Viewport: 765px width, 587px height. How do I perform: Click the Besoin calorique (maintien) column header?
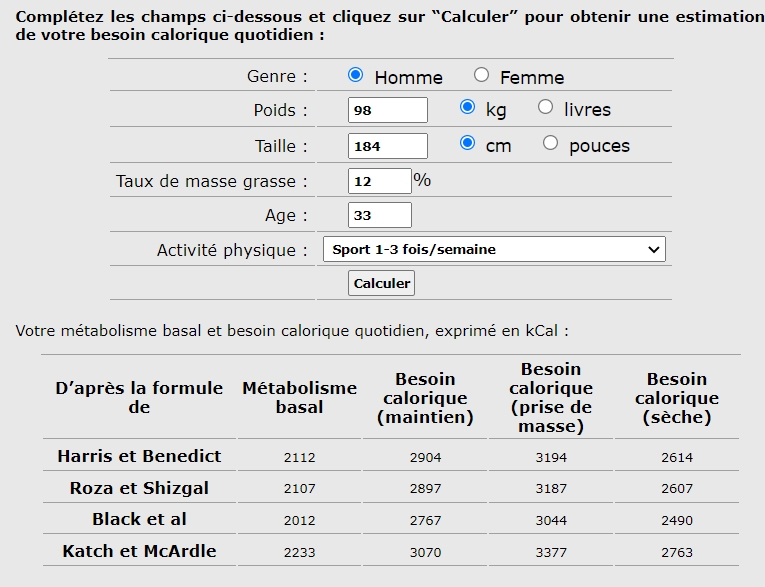tap(425, 398)
